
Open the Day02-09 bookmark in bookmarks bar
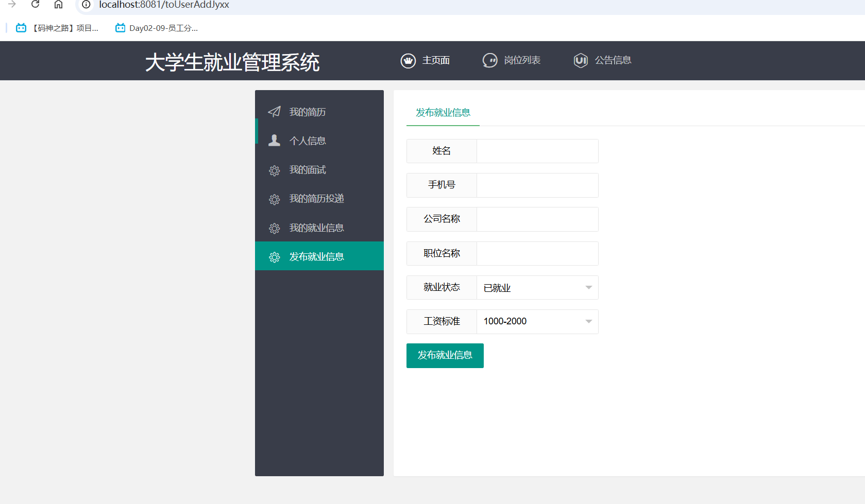[157, 28]
